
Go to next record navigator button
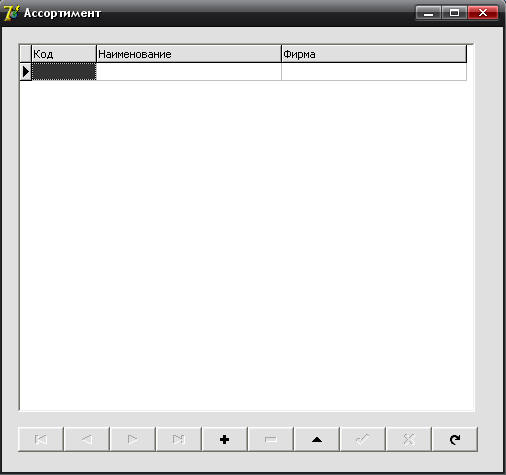pos(133,439)
